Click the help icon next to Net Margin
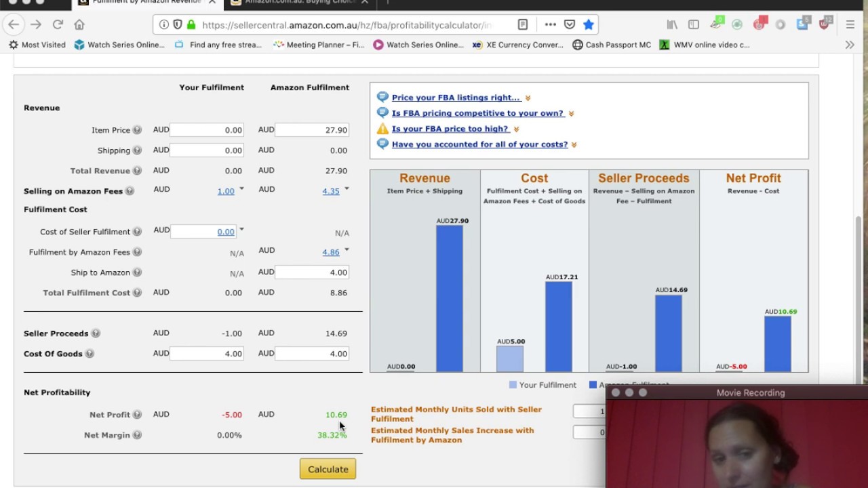868x488 pixels. (x=137, y=435)
